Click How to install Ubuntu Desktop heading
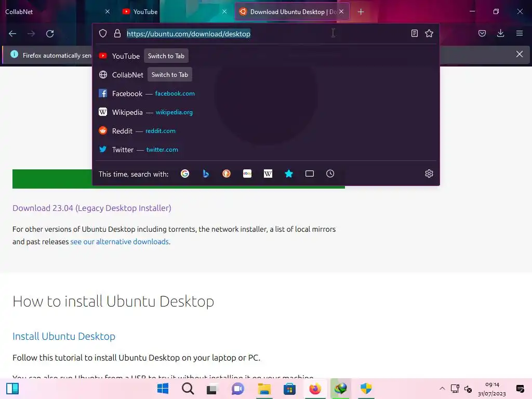Screen dimensions: 532x399 pyautogui.click(x=113, y=301)
